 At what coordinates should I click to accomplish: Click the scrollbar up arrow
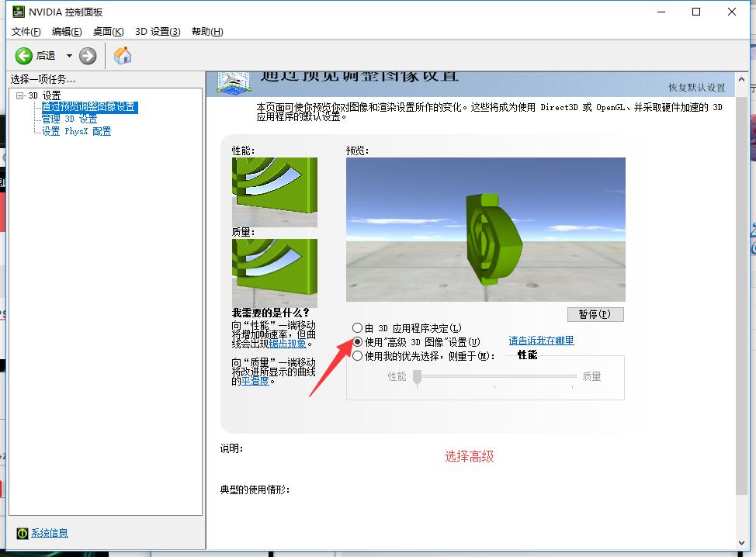741,79
